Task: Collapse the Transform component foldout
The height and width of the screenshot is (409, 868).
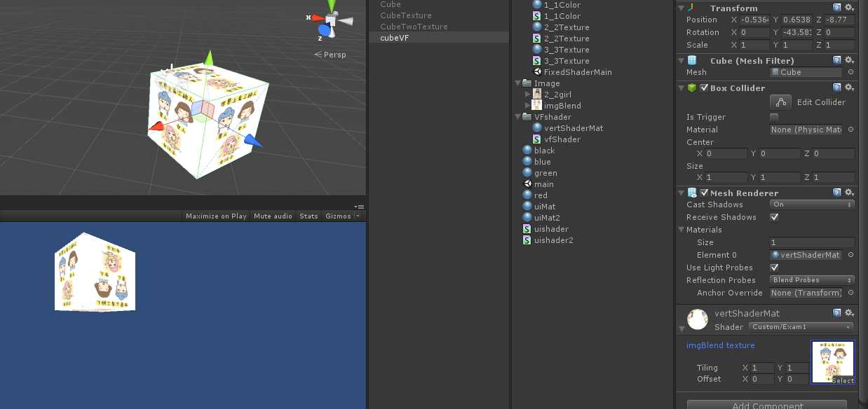Action: pos(681,8)
